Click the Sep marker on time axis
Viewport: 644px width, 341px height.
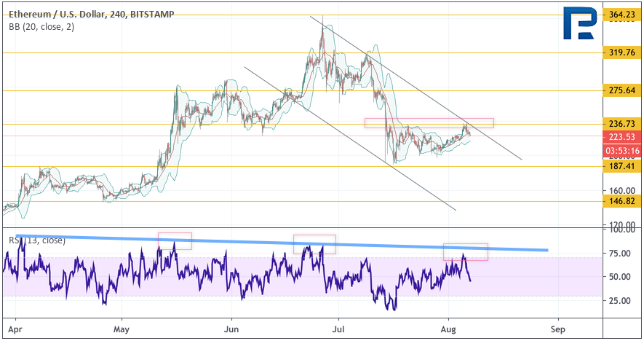[557, 327]
